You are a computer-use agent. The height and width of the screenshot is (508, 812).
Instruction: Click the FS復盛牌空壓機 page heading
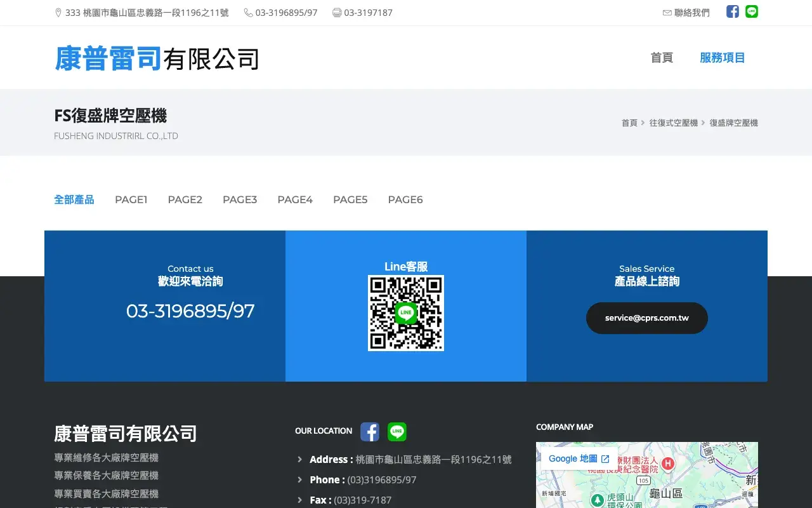110,116
